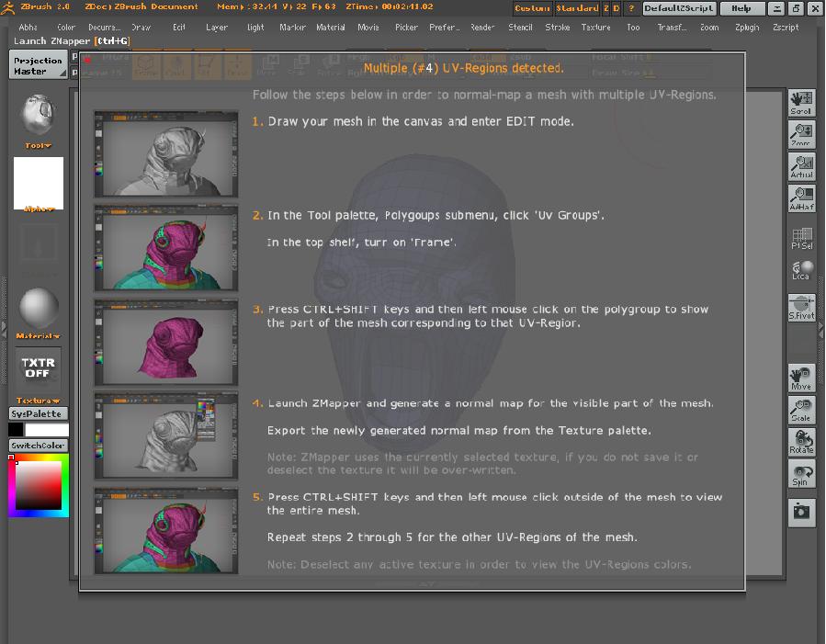The height and width of the screenshot is (644, 826).
Task: Open the Preferences menu
Action: (444, 28)
